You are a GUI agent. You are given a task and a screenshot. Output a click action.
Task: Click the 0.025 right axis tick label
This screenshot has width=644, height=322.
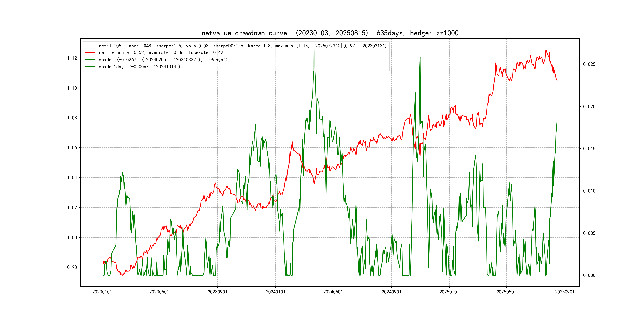589,65
